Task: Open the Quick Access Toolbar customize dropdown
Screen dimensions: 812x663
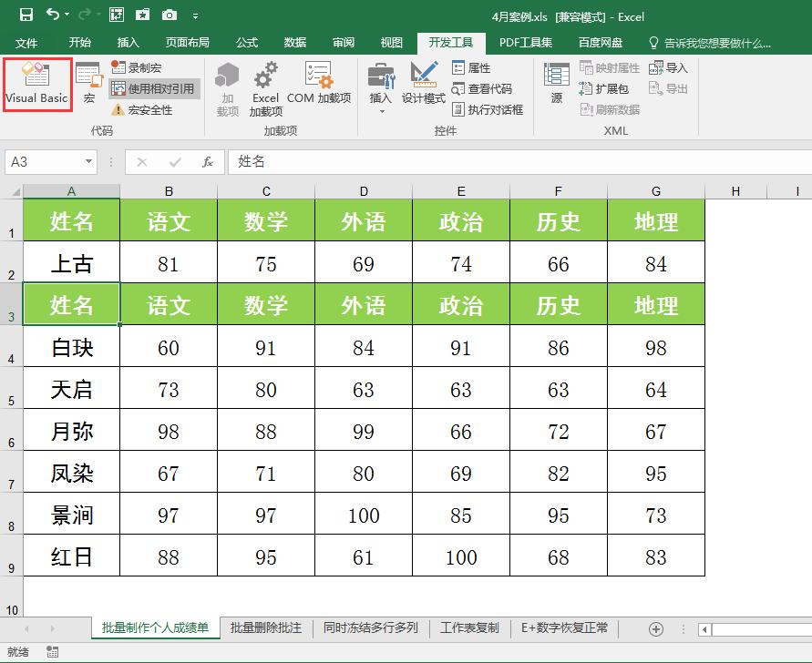Action: [194, 15]
